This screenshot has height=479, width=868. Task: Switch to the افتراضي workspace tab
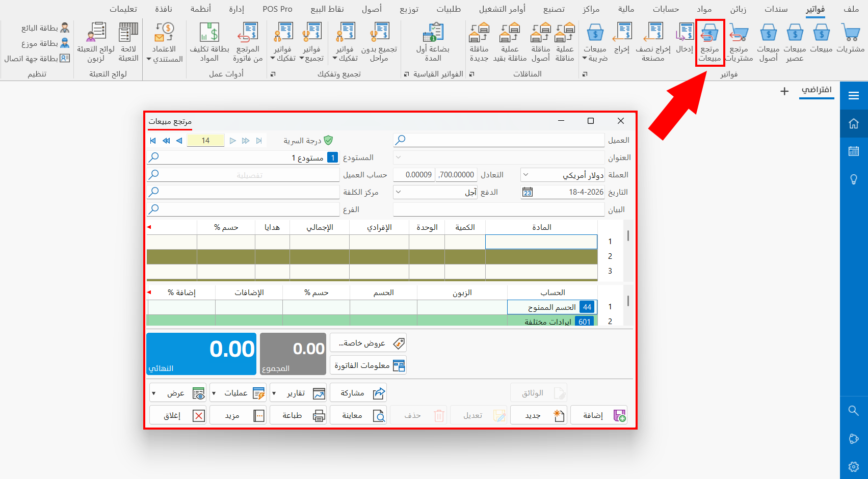click(817, 90)
